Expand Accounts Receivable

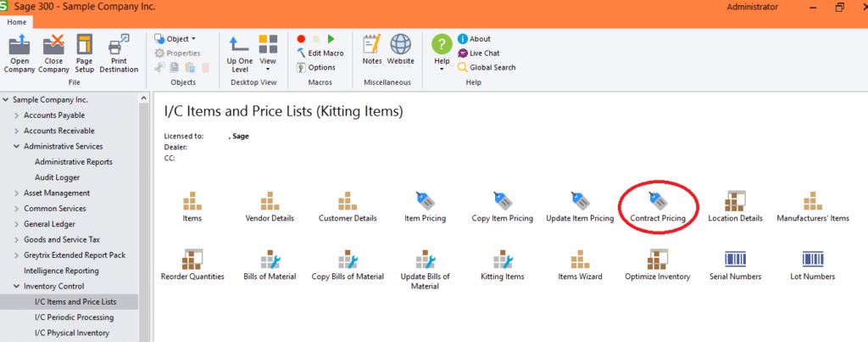pos(16,131)
